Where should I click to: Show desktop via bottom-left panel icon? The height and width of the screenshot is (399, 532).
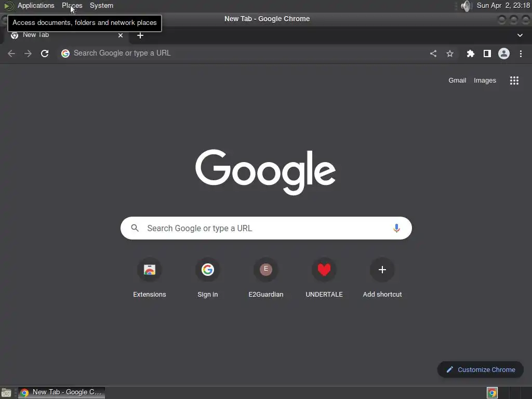(x=6, y=393)
